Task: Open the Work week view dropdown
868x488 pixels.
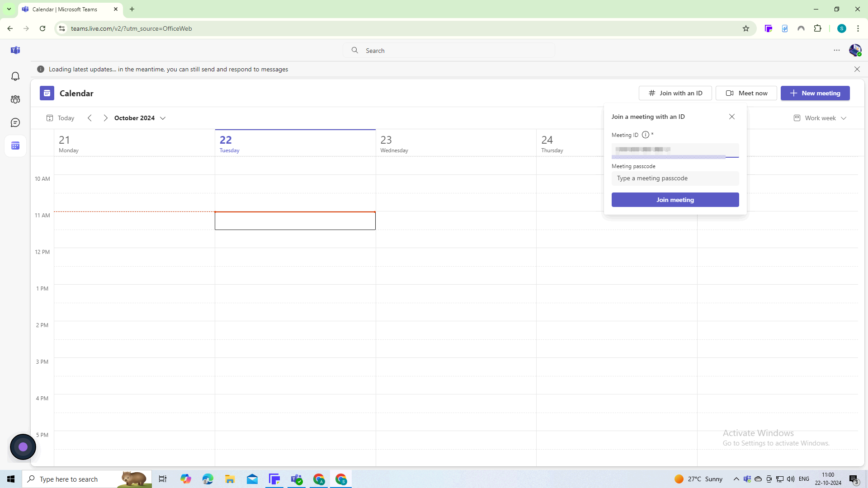Action: [820, 118]
